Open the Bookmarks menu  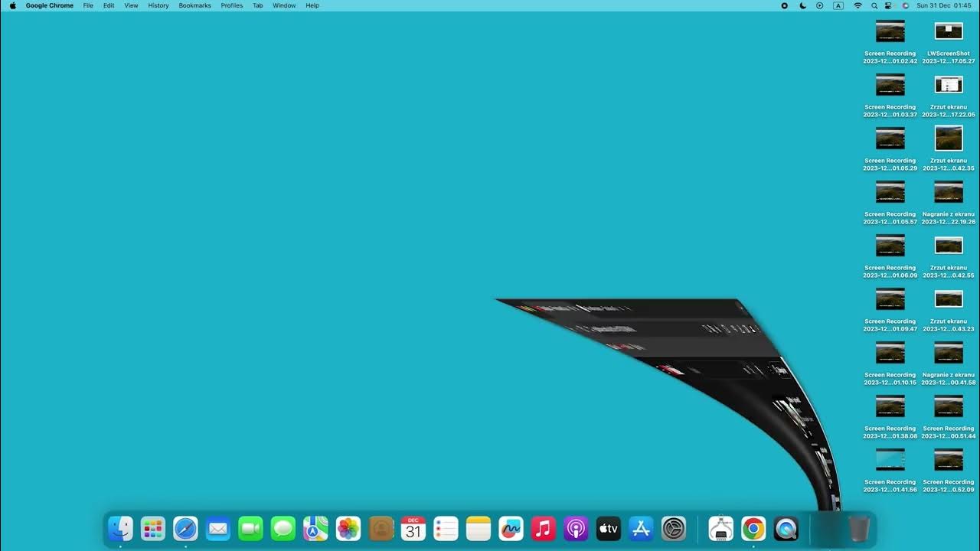click(194, 5)
